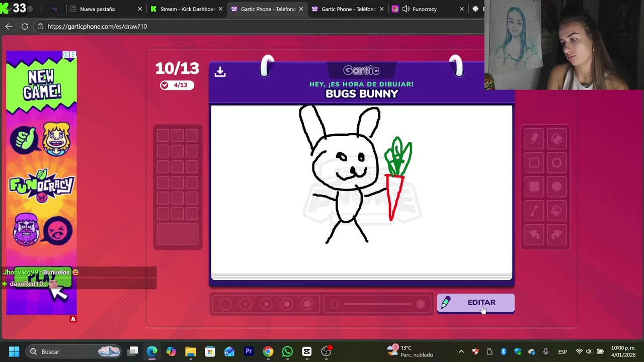Open the weather widget showing 13°C
This screenshot has height=362, width=644.
point(411,351)
